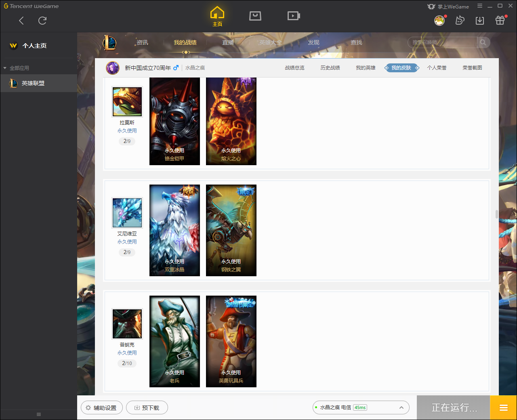Image resolution: width=517 pixels, height=420 pixels.
Task: Switch to 个人荣誉 sub-tab
Action: [437, 68]
